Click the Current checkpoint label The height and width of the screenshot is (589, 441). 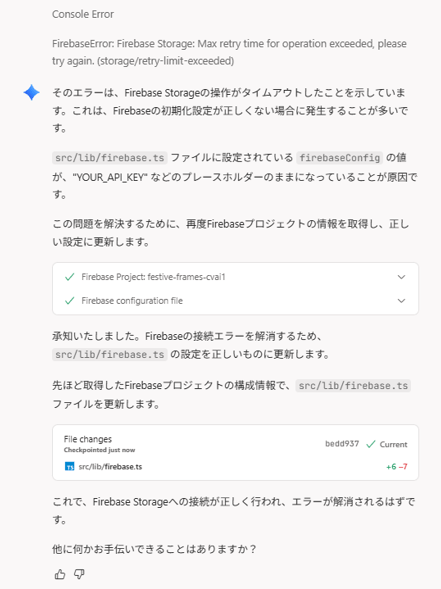pos(393,444)
